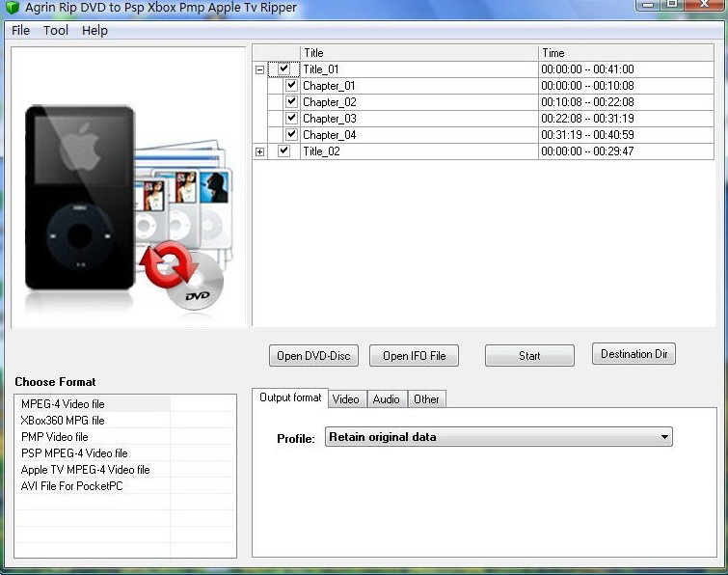Screen dimensions: 728x575
Task: Click the green app icon in title bar
Action: (13, 7)
